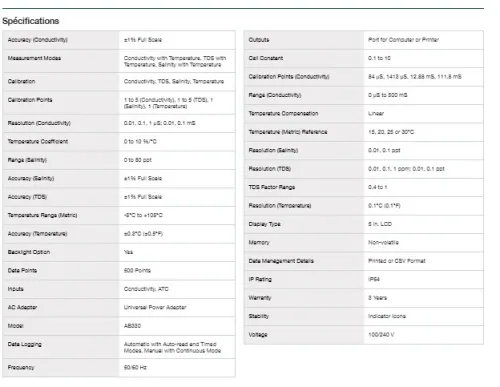Select the "Outputs" label

click(259, 40)
